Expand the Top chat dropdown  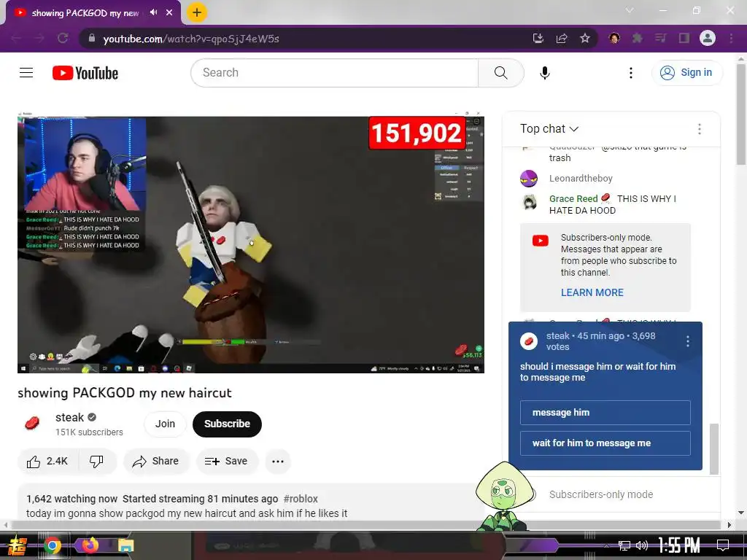tap(549, 128)
